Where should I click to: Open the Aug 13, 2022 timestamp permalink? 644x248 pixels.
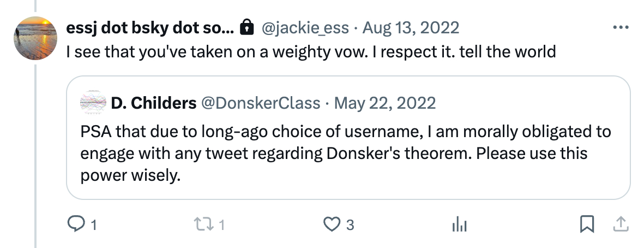(411, 27)
